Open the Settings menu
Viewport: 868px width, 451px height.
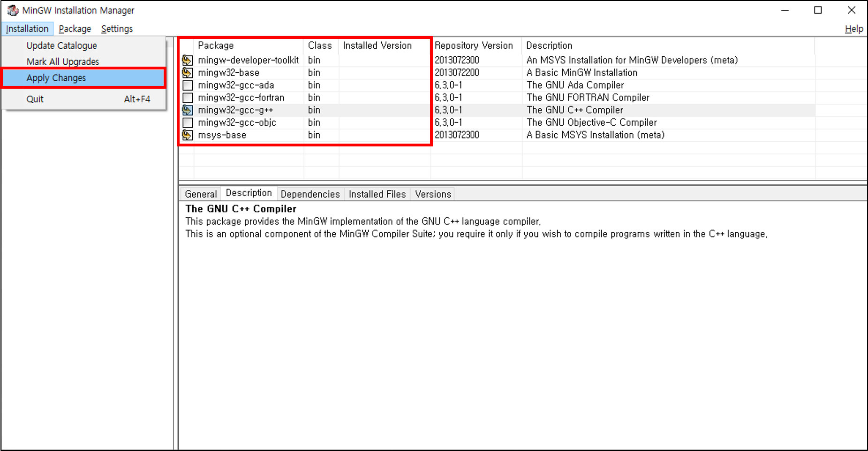pos(117,29)
